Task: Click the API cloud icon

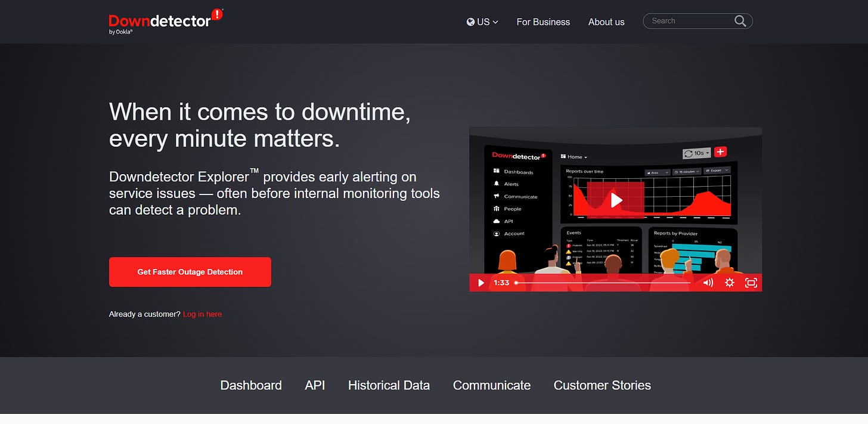Action: pos(496,221)
